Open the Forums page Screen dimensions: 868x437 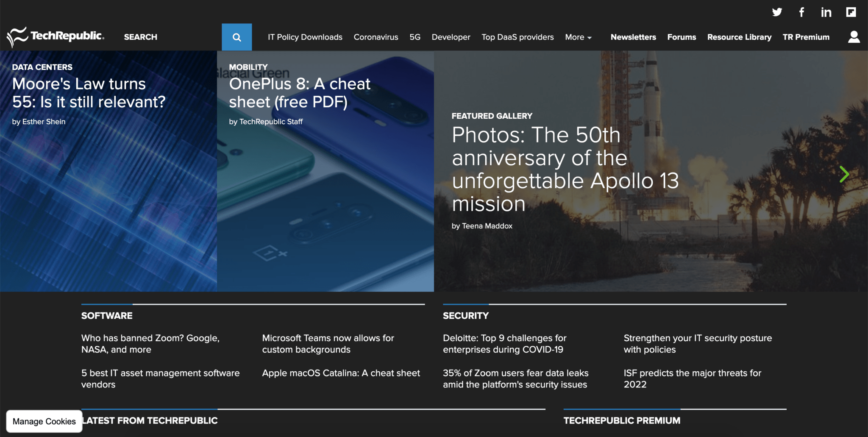pos(682,37)
